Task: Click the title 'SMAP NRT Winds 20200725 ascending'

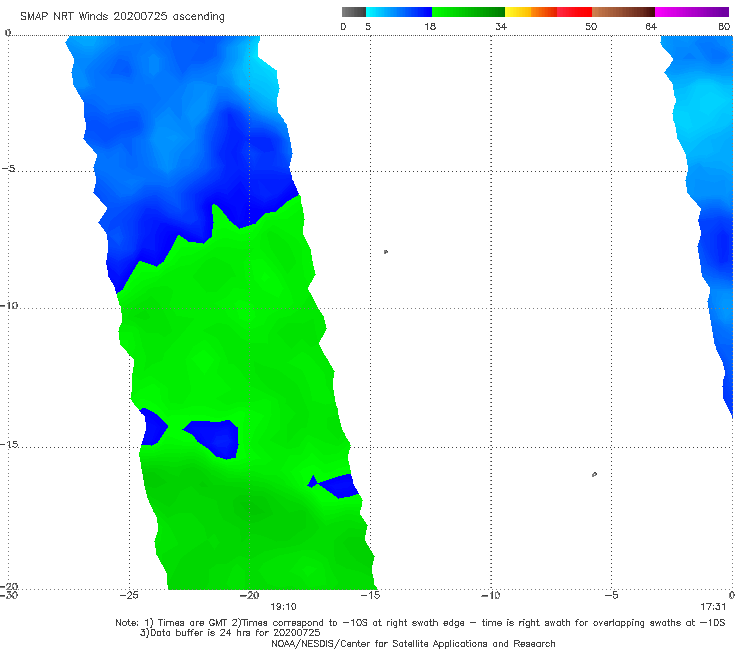Action: coord(122,16)
